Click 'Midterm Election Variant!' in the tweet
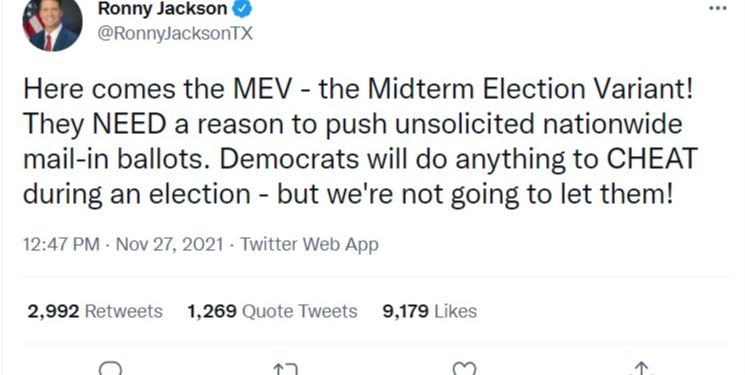 point(531,89)
